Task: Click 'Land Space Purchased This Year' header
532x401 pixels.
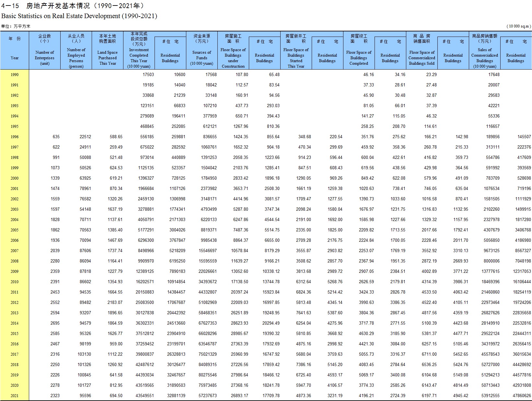Action: coord(108,58)
